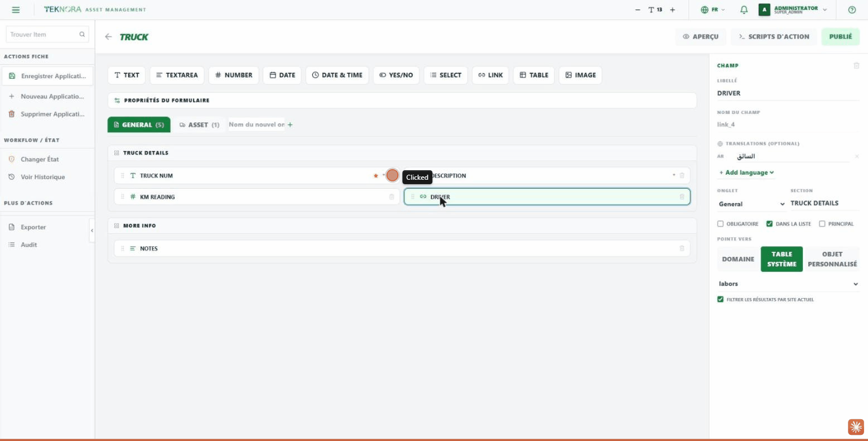Add a LINK field
The image size is (868, 441).
[490, 75]
